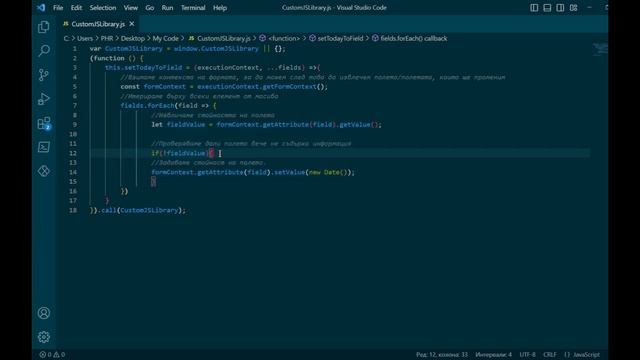The width and height of the screenshot is (640, 360).
Task: Click 'fieldValue' variable on line 9
Action: coord(186,125)
